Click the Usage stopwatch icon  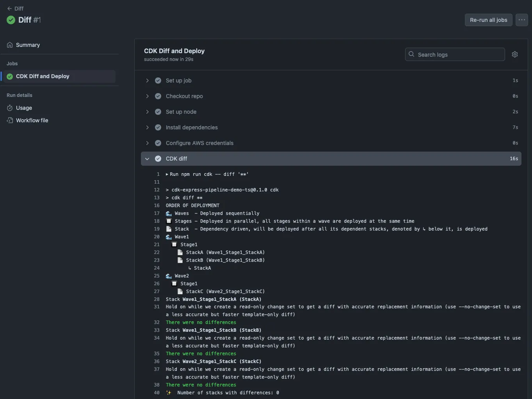[10, 108]
